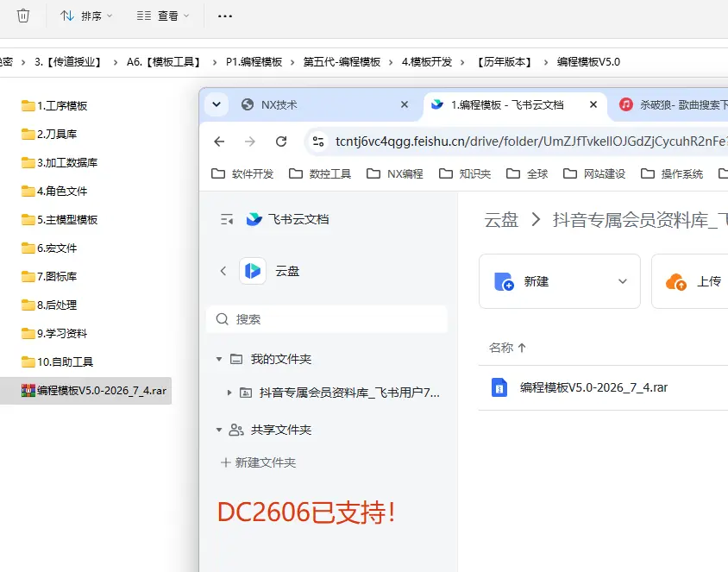The height and width of the screenshot is (572, 728).
Task: Click the delete trash can icon
Action: [22, 16]
